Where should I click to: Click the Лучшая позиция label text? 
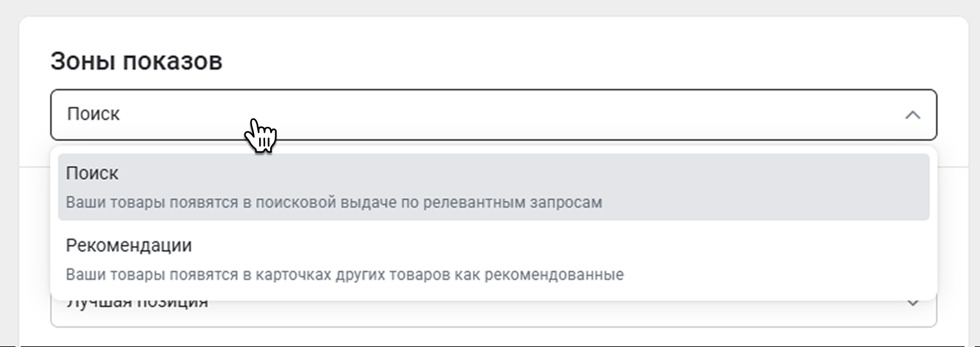137,303
